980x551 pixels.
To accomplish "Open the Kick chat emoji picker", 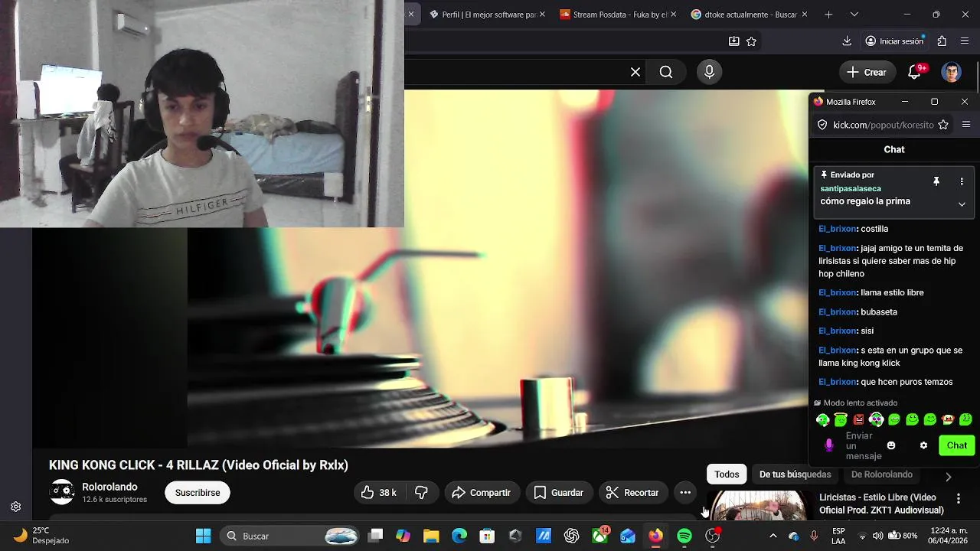I will (x=891, y=445).
